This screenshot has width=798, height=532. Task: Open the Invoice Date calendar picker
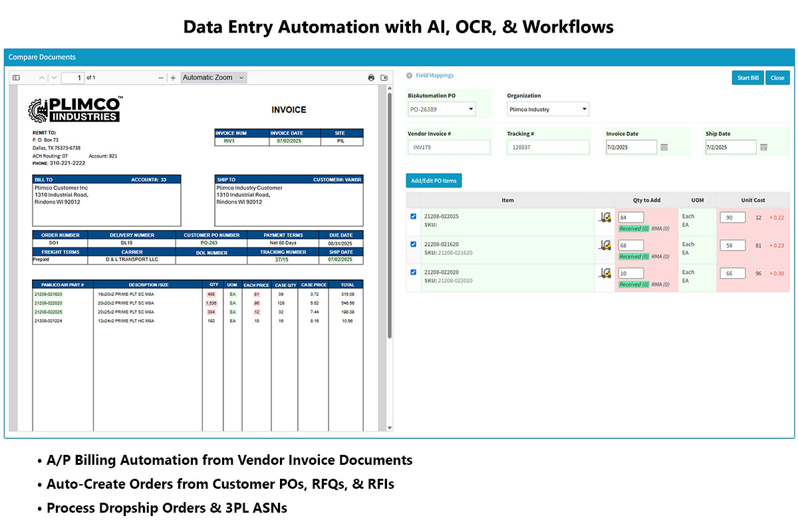pos(664,147)
